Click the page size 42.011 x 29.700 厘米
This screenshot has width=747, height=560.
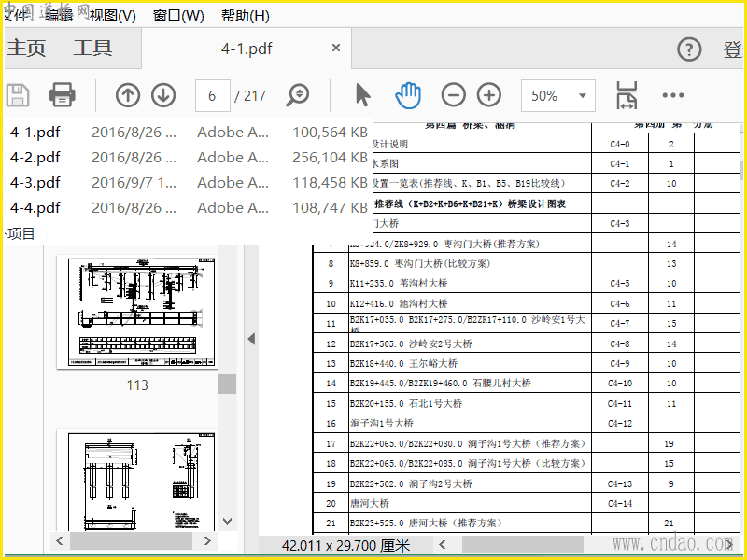(345, 545)
